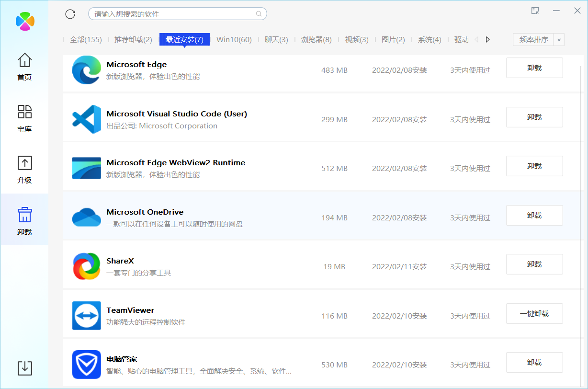The width and height of the screenshot is (588, 389).
Task: Click 出品公司: Microsoft Corporation text
Action: [x=162, y=126]
